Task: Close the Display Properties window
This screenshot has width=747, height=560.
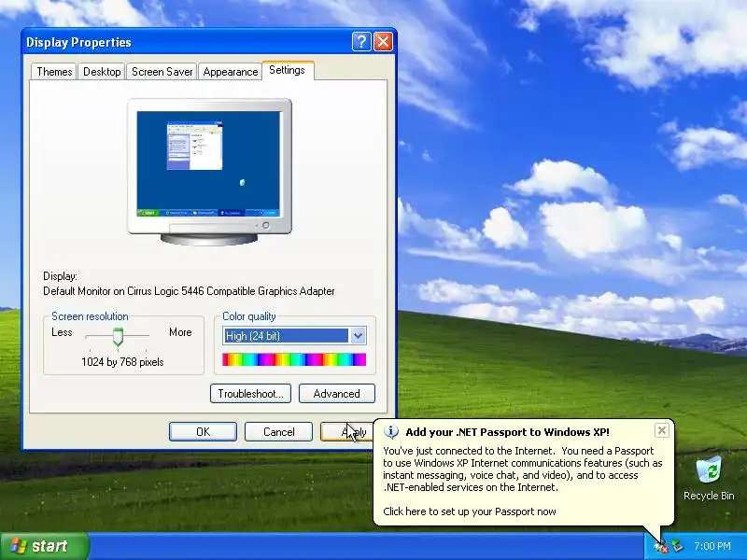Action: click(383, 42)
